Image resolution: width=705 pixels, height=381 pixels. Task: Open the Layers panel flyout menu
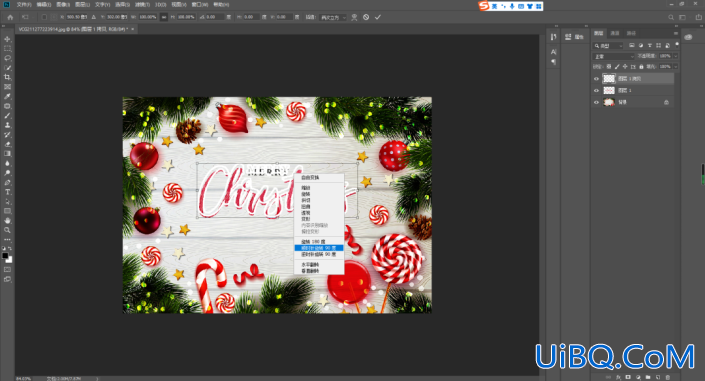click(x=676, y=33)
